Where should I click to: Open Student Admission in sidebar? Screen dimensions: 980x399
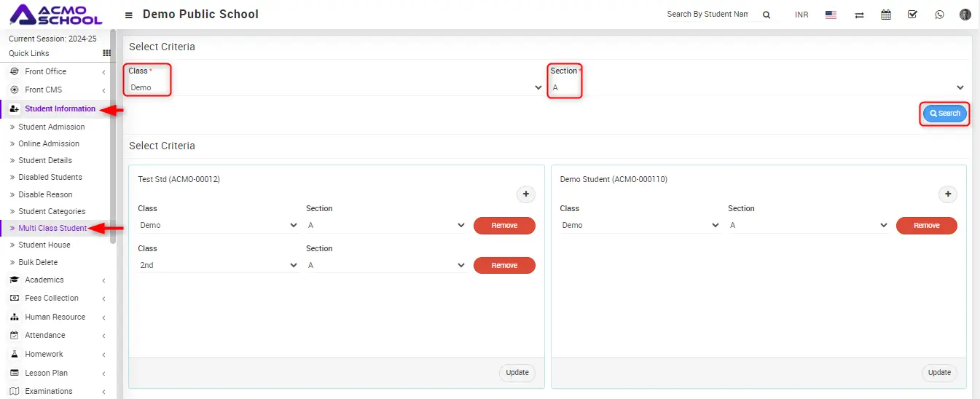coord(52,127)
